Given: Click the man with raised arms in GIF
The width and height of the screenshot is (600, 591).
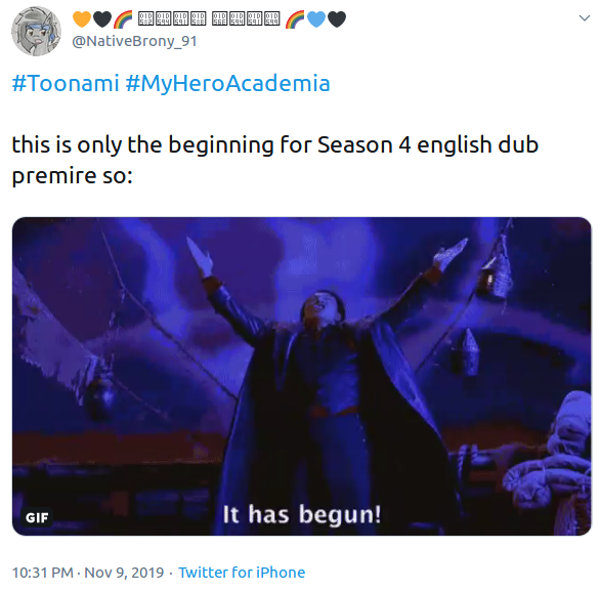Looking at the screenshot, I should tap(326, 383).
